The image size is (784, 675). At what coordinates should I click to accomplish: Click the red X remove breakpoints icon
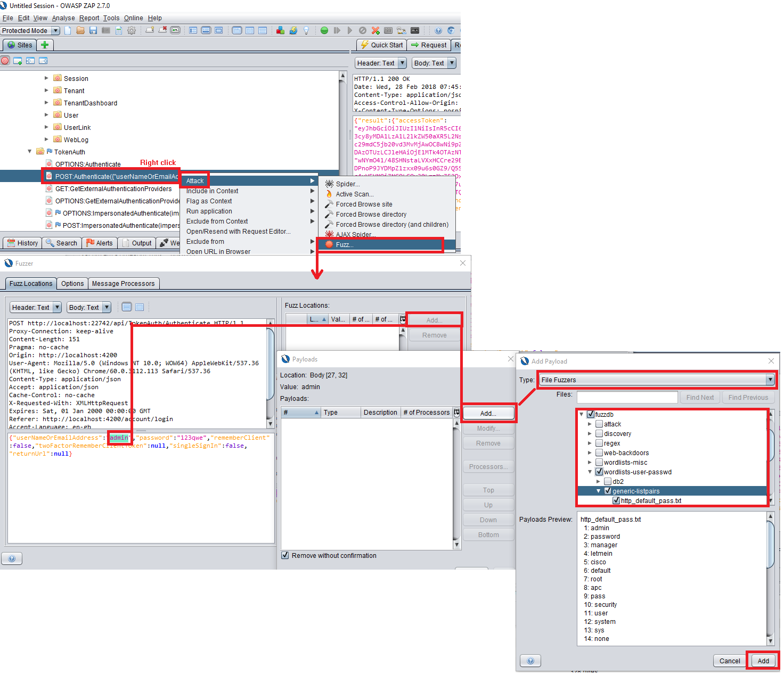(375, 30)
